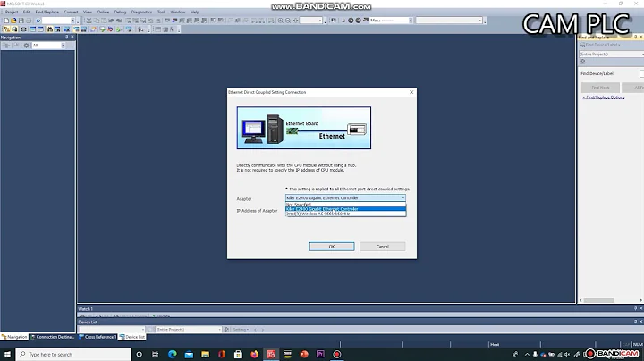Switch to the Navigation tab

(x=14, y=337)
